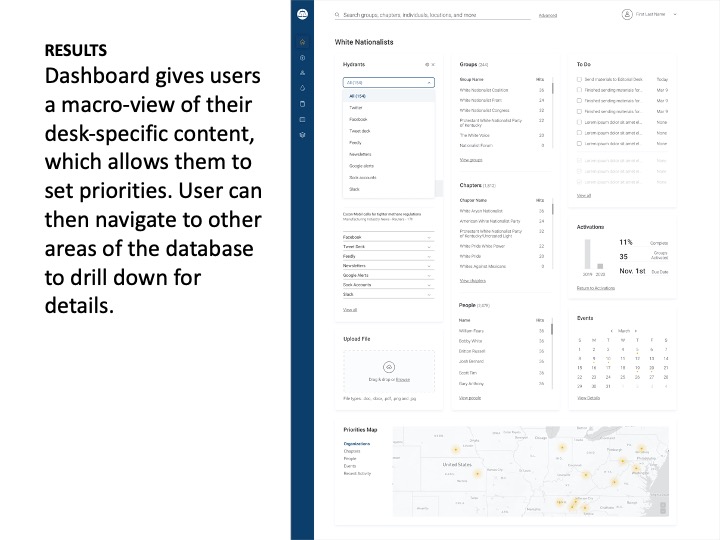Click the rectangular panel sidebar icon
The image size is (720, 540).
click(x=303, y=119)
